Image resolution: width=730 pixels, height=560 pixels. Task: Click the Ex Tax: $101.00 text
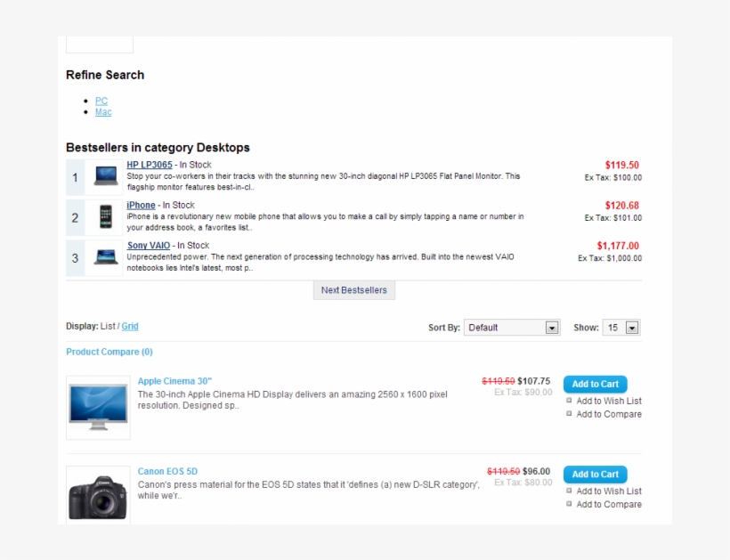pyautogui.click(x=613, y=218)
